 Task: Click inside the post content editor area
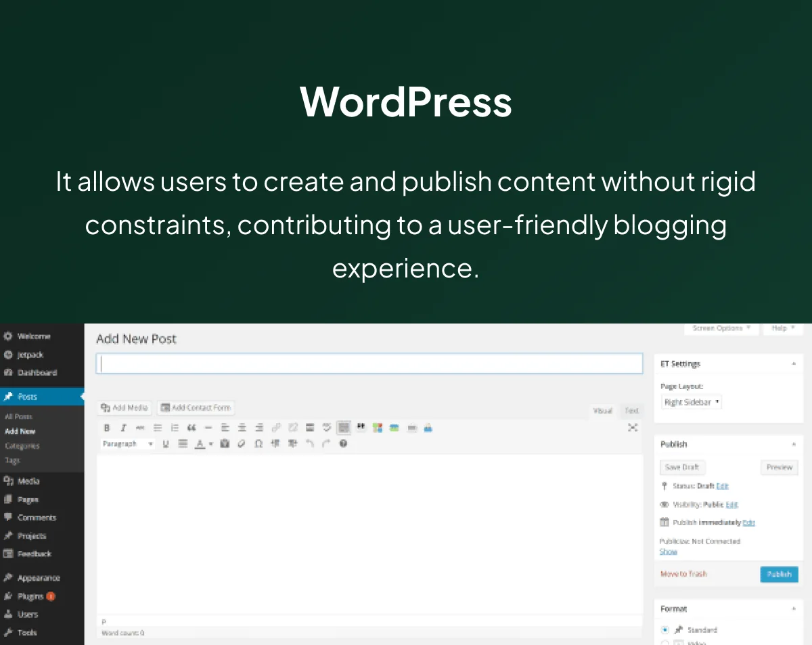pos(369,535)
